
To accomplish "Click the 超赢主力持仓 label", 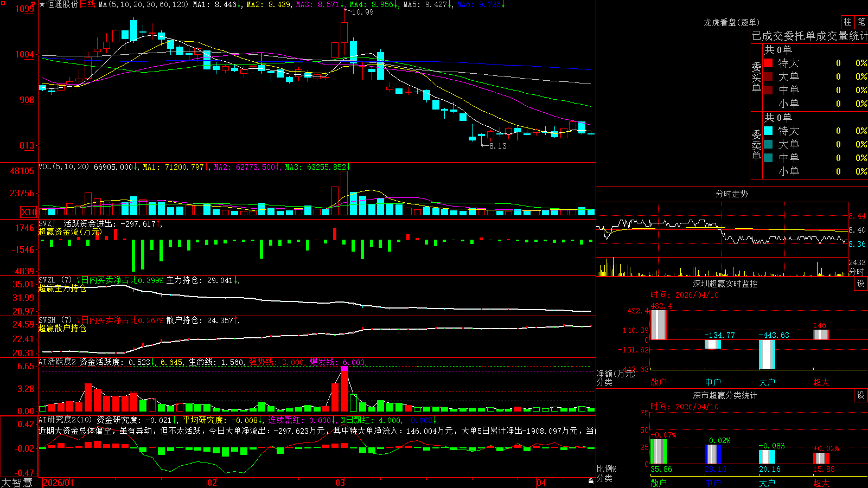I will click(x=62, y=288).
